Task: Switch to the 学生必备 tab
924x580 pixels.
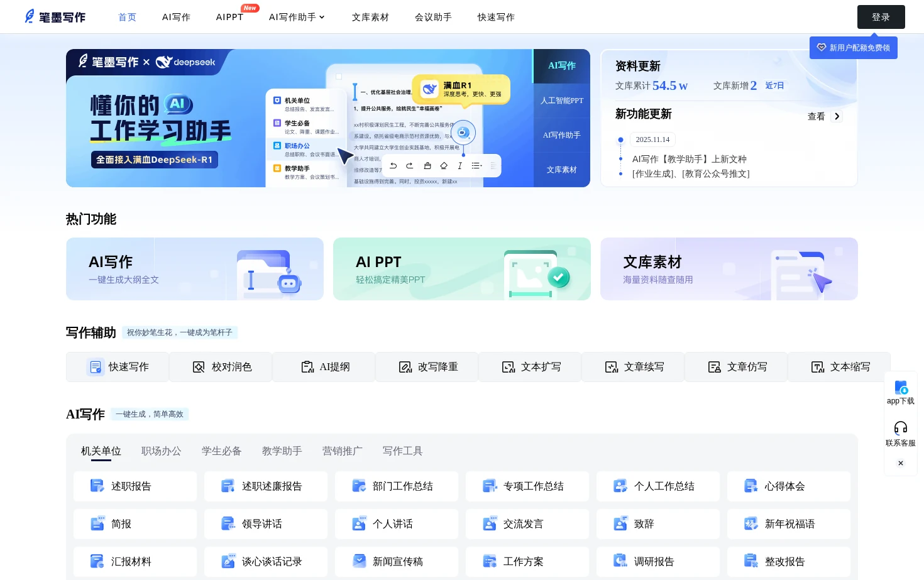Action: [222, 451]
